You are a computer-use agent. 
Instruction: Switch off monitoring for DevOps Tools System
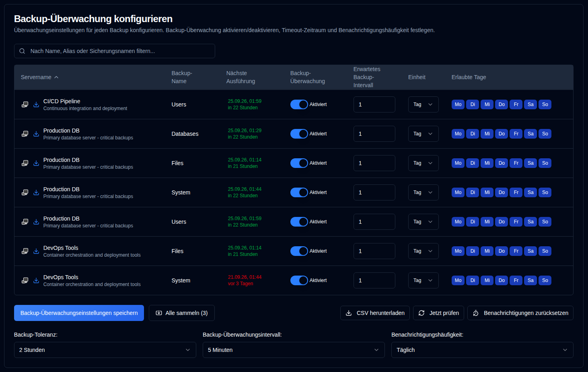(299, 280)
